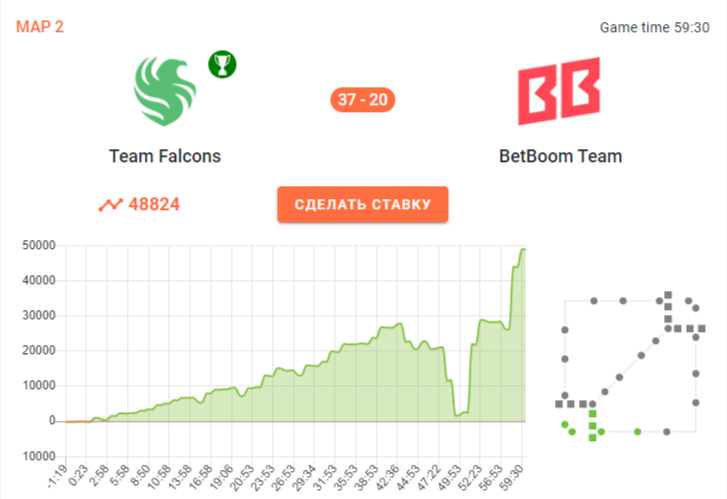
Task: Click the 50000 value on chart y-axis
Action: pos(39,245)
